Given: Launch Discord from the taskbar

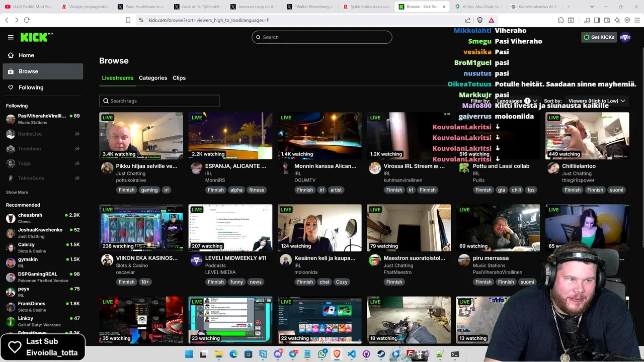Looking at the screenshot, I should (x=278, y=354).
